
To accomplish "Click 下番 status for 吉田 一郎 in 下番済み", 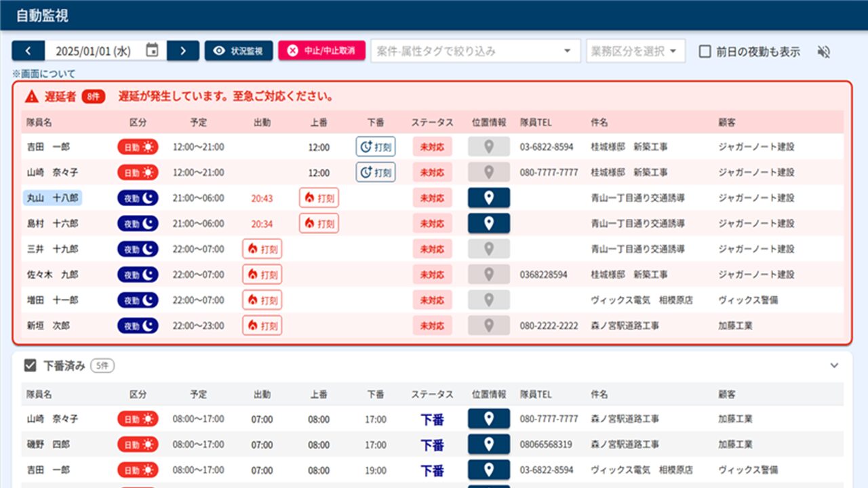I will point(432,470).
